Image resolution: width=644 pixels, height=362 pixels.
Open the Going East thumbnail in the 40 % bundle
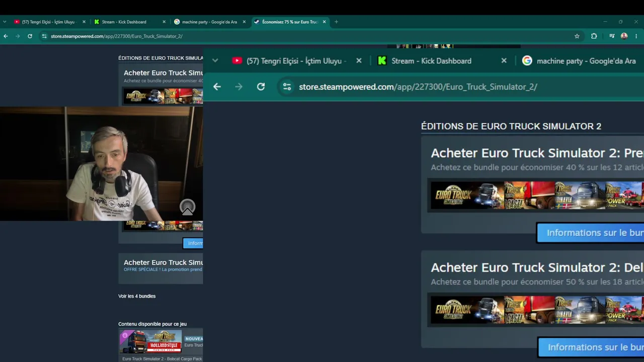(x=529, y=195)
